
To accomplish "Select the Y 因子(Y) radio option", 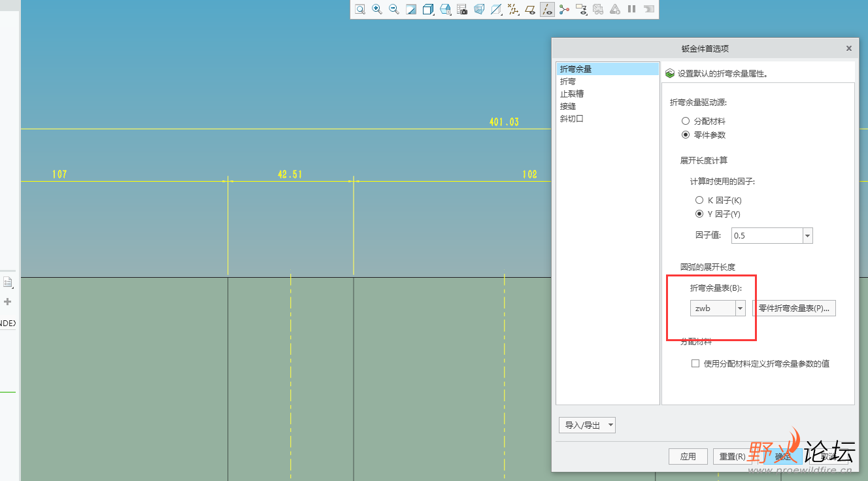I will tap(699, 214).
